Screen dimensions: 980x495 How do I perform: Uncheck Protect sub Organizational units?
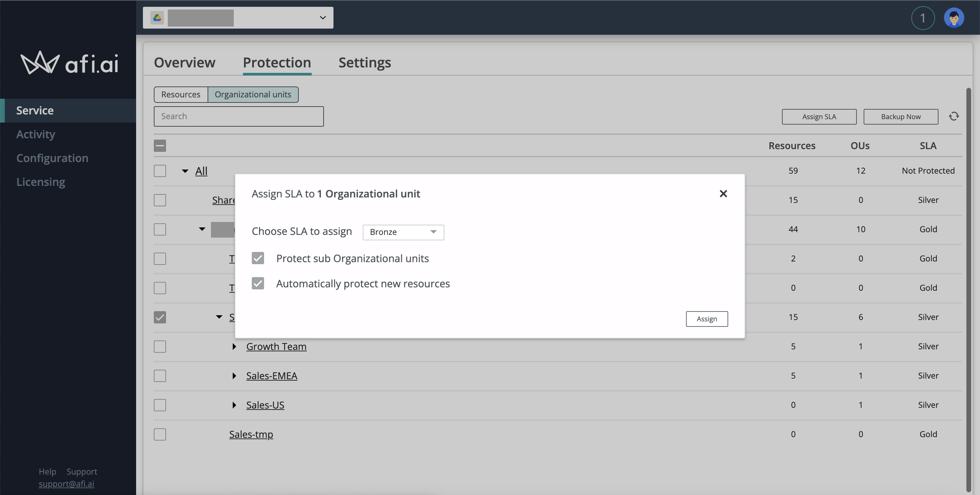pyautogui.click(x=258, y=258)
